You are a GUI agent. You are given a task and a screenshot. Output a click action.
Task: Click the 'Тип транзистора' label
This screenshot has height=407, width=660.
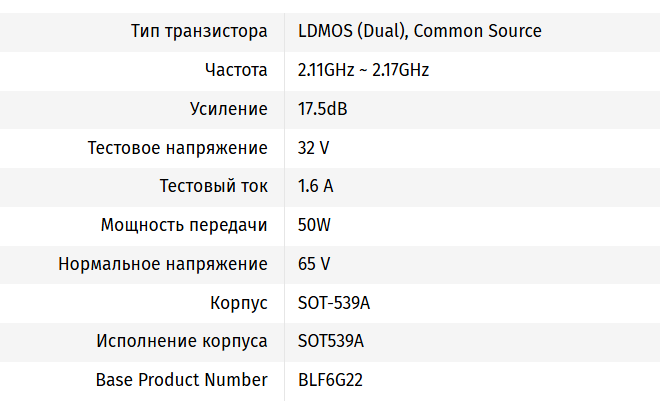(x=199, y=31)
